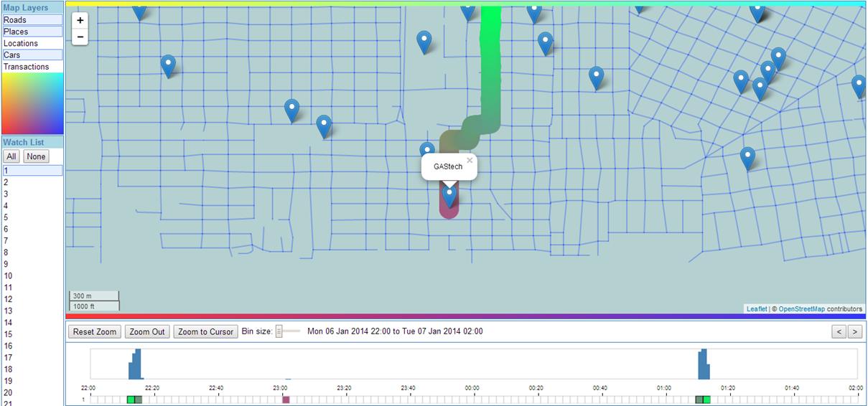Click the Reset Zoom button
The height and width of the screenshot is (406, 868).
(95, 331)
